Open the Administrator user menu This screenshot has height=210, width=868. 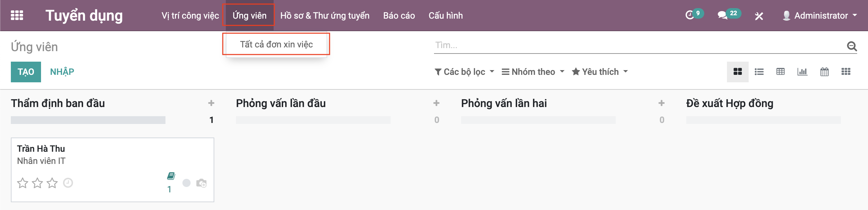click(820, 16)
